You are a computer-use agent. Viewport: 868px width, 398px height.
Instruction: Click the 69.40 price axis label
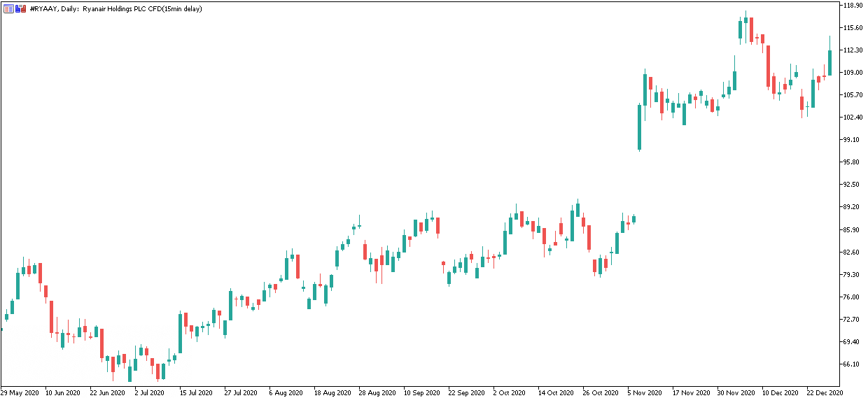point(851,341)
